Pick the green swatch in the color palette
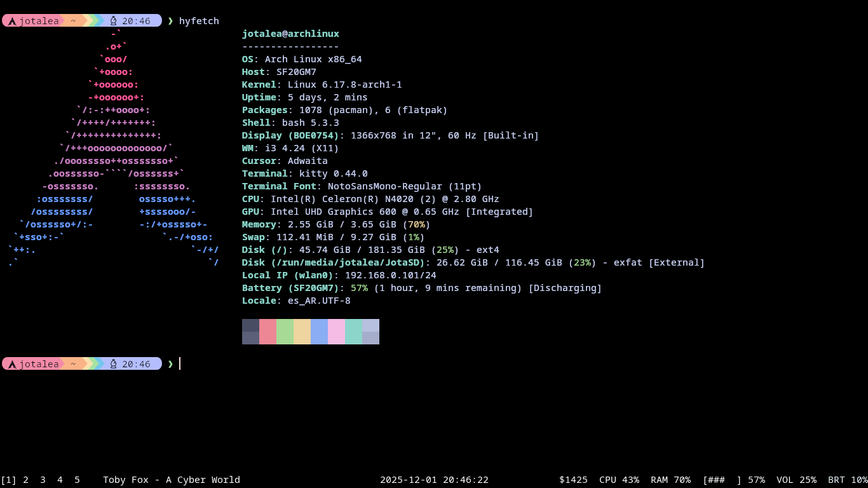The width and height of the screenshot is (868, 488). click(x=285, y=332)
